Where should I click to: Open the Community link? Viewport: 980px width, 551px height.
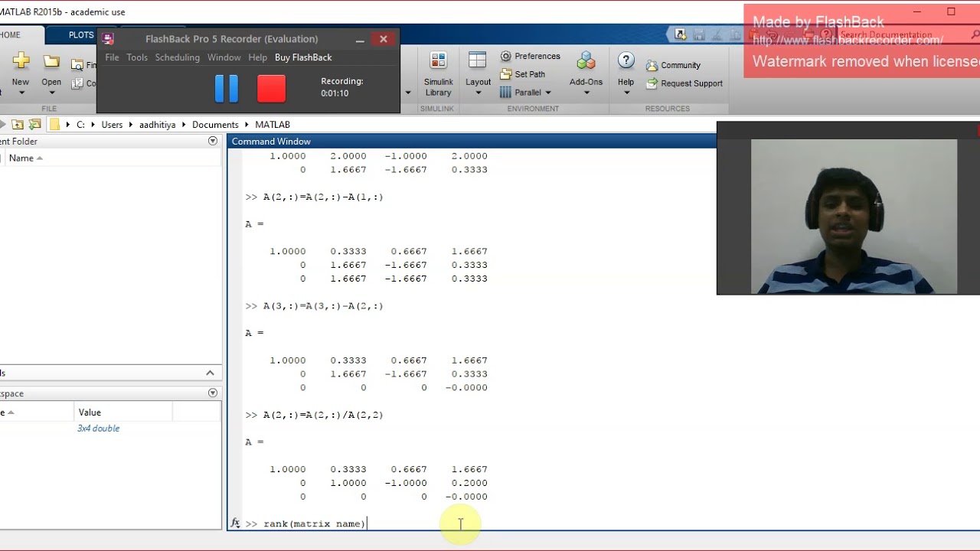point(673,65)
